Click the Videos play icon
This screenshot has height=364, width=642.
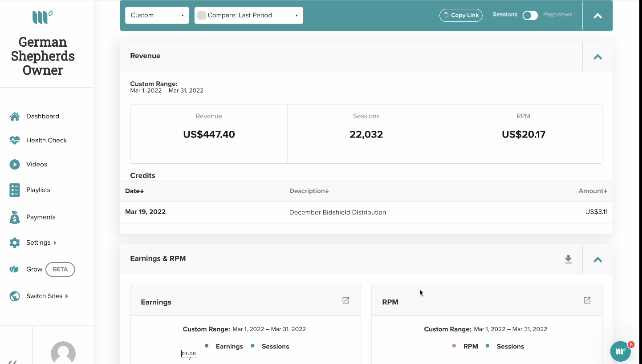point(15,164)
